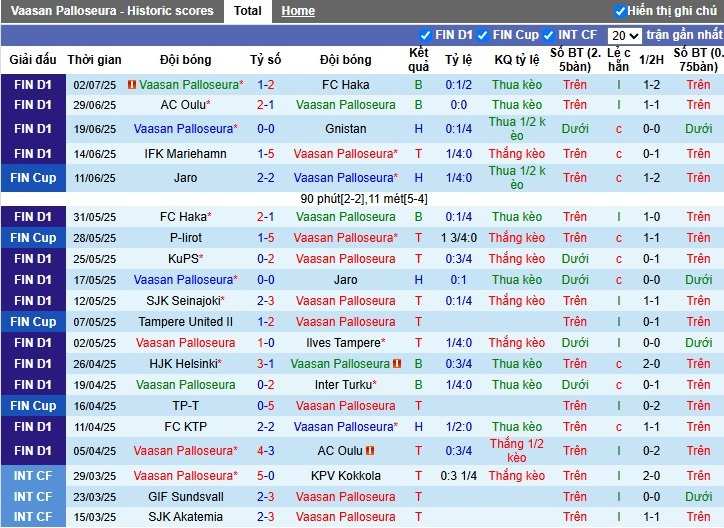This screenshot has width=724, height=528.
Task: Click the penalty note 90 phút[2-2],11 mét[5-4]
Action: pyautogui.click(x=364, y=199)
